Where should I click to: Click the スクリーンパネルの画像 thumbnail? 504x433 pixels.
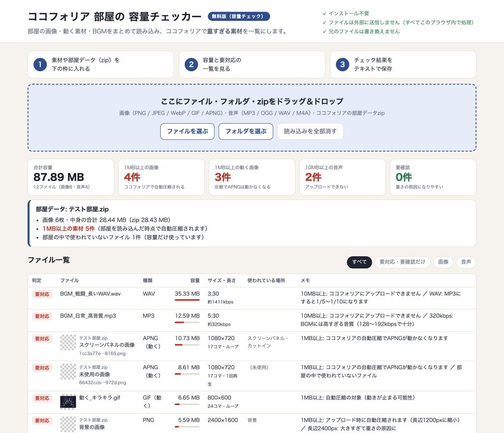click(68, 342)
